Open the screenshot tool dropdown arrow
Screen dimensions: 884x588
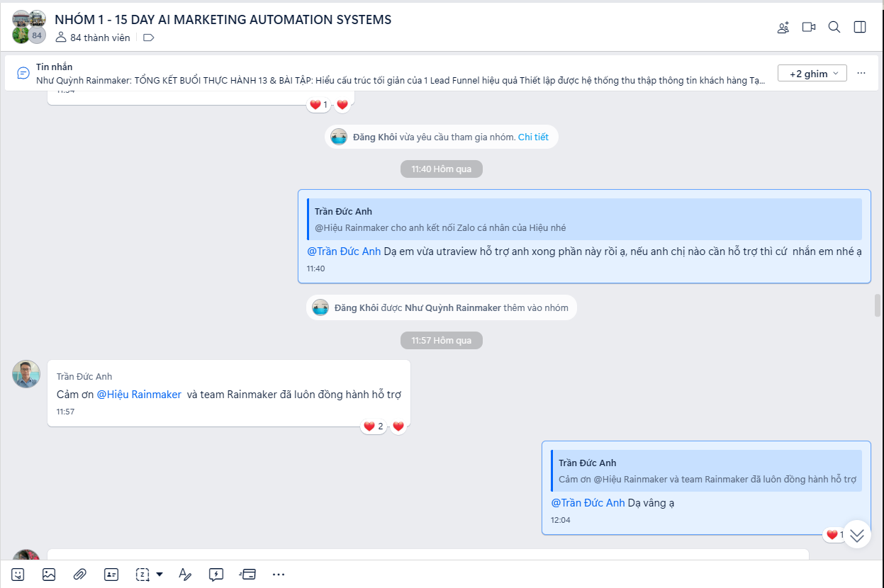160,575
